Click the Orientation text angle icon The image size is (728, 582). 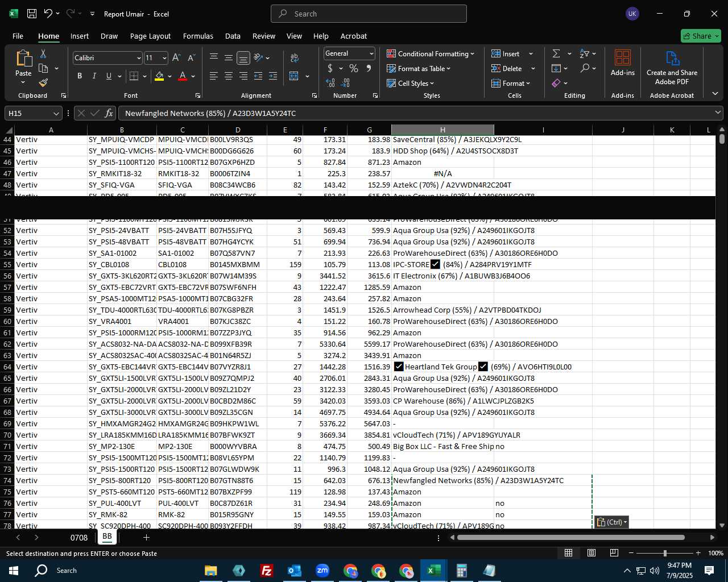[259, 57]
